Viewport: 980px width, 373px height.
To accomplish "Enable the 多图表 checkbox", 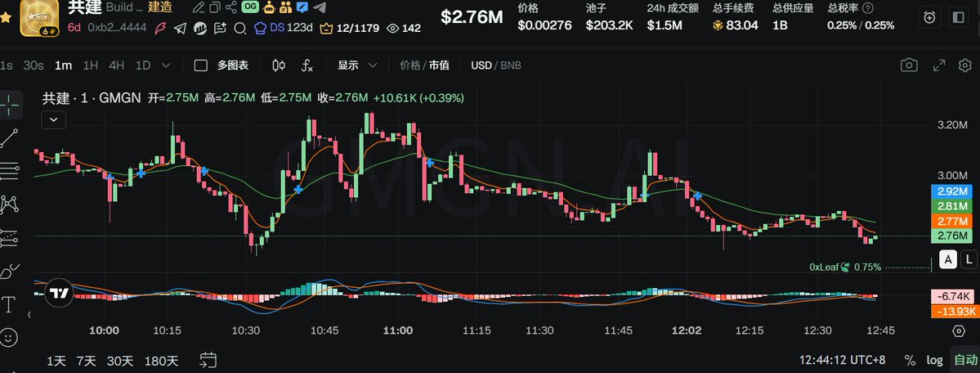I will pyautogui.click(x=200, y=65).
